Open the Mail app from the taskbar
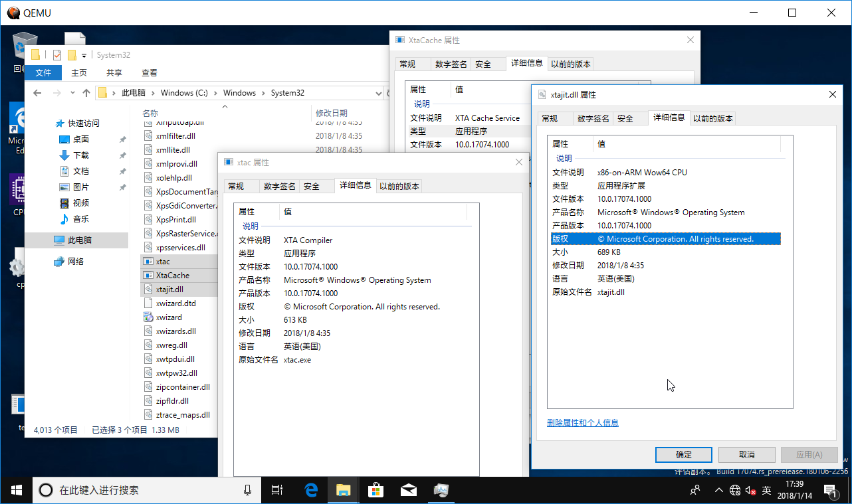Viewport: 852px width, 504px height. (408, 489)
